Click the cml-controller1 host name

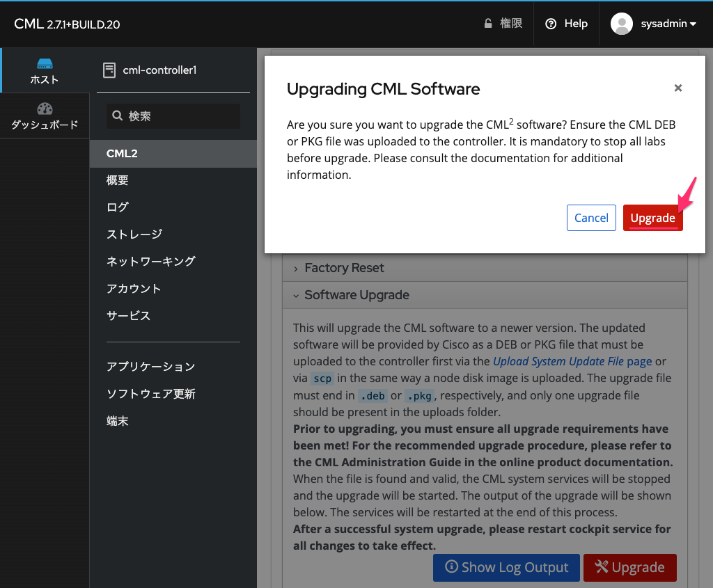pyautogui.click(x=159, y=70)
